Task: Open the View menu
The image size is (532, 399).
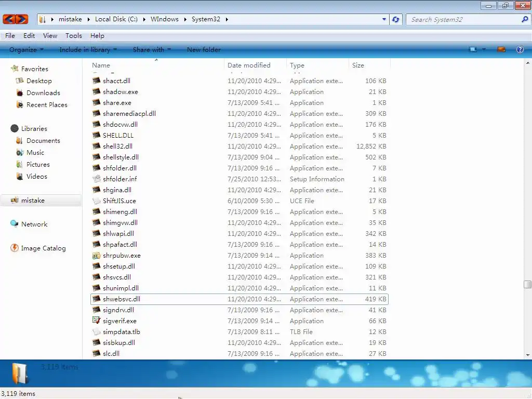Action: pyautogui.click(x=50, y=36)
